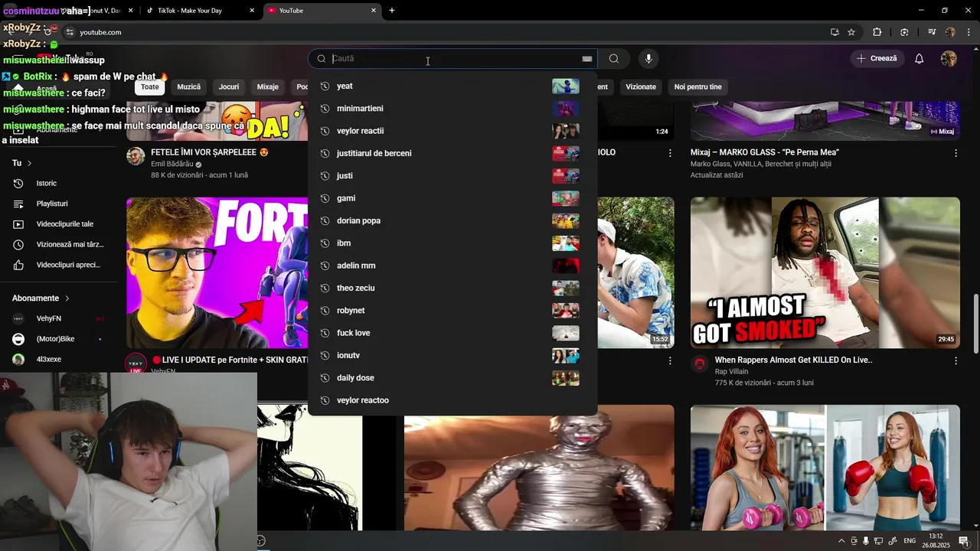Expand the Tu section
This screenshot has width=980, height=551.
22,163
